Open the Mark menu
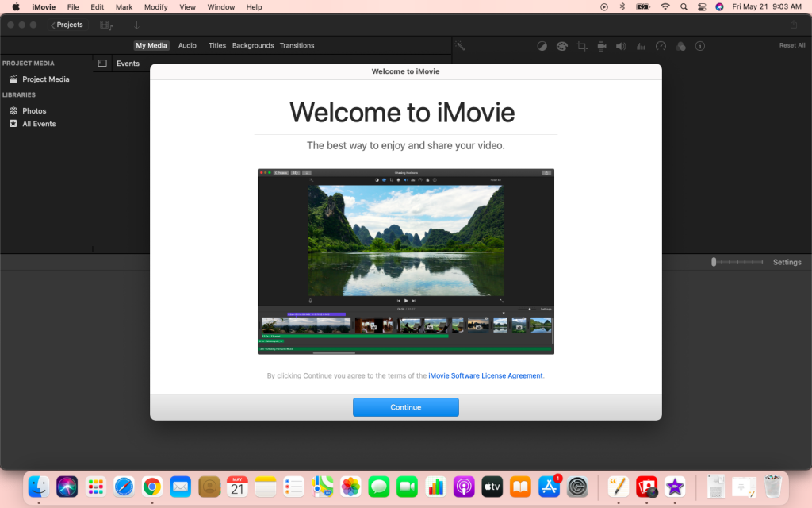The height and width of the screenshot is (508, 812). [x=124, y=6]
